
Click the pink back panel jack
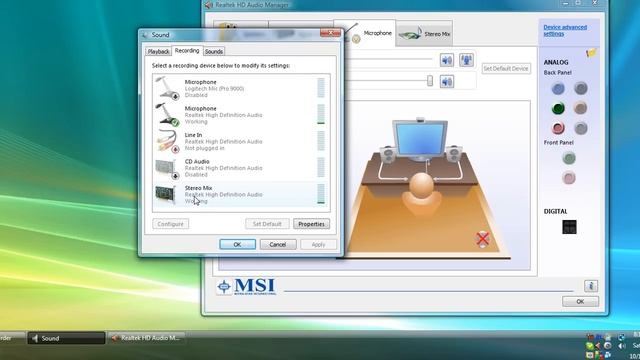click(558, 128)
